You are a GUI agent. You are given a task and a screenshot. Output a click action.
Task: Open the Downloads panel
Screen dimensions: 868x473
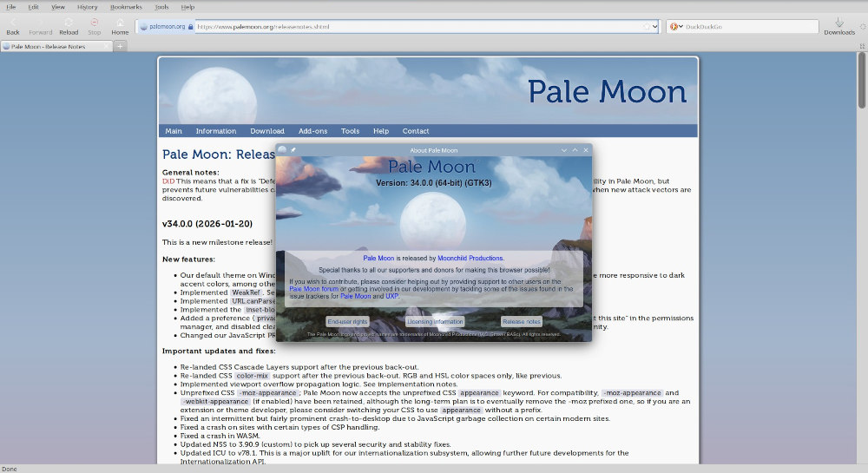tap(839, 26)
